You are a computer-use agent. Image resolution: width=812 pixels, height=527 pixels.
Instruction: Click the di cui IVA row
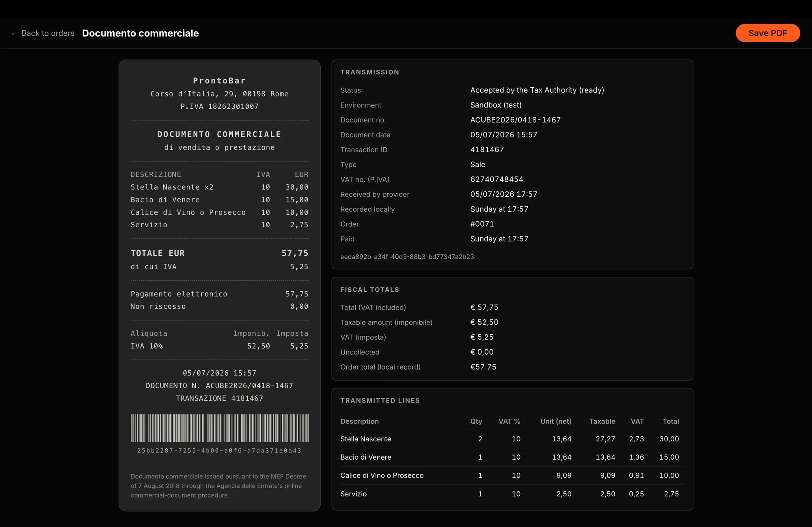point(219,267)
